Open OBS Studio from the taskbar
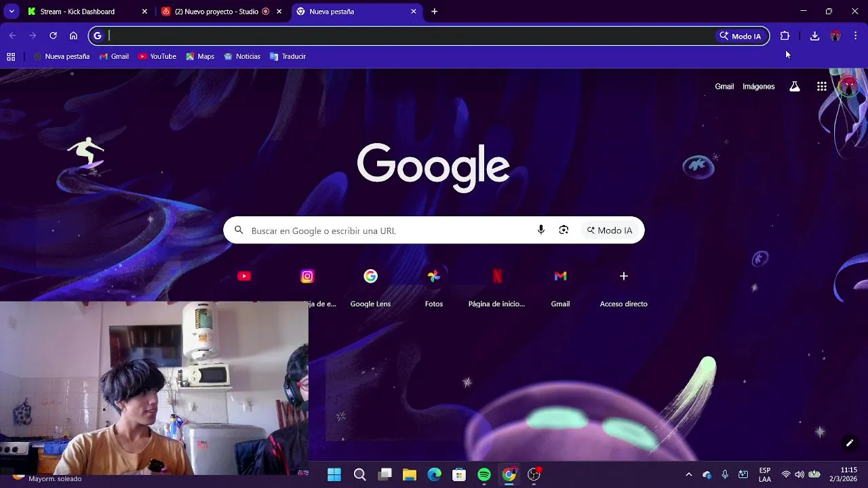 (534, 474)
